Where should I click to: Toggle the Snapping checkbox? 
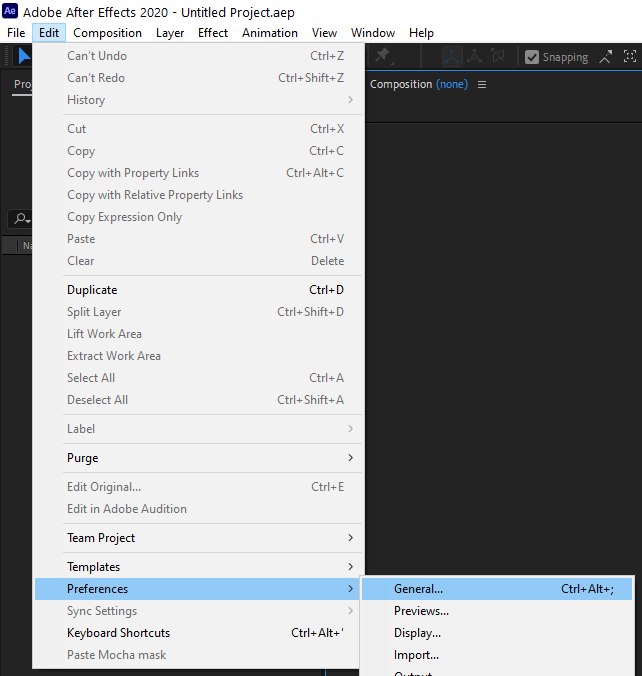pos(532,57)
